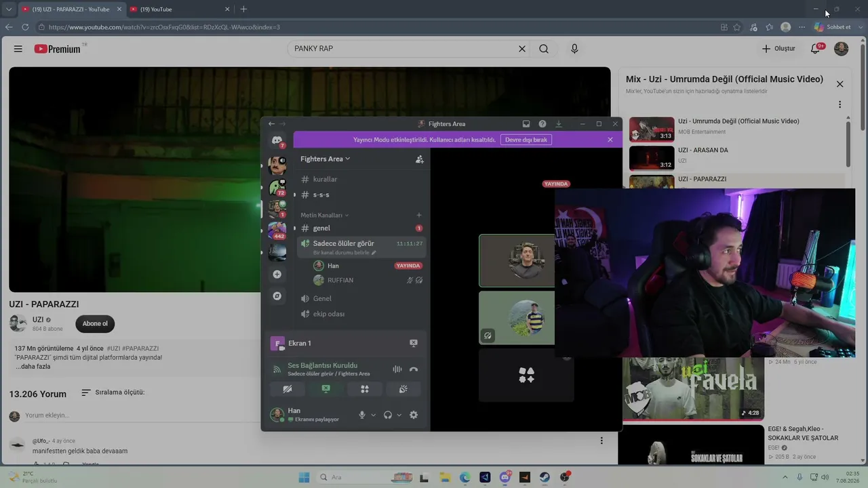Play Uzi - Umrumda Değil playlist thumbnail
Screen dimensions: 868x488
tap(652, 129)
